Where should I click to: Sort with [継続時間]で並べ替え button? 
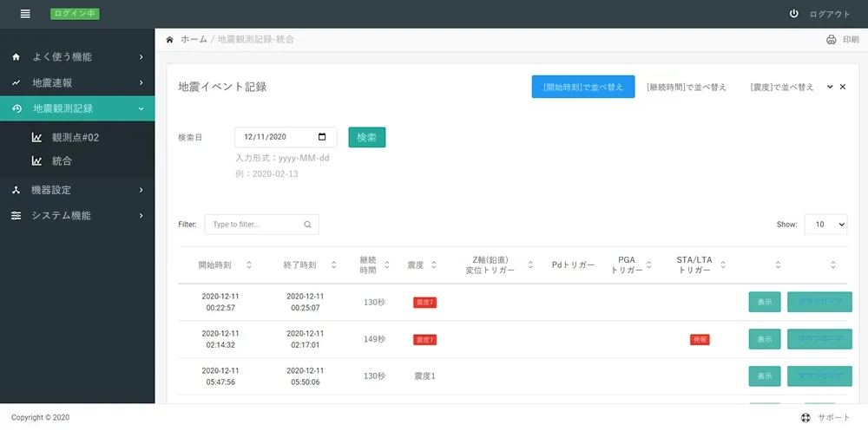[687, 87]
